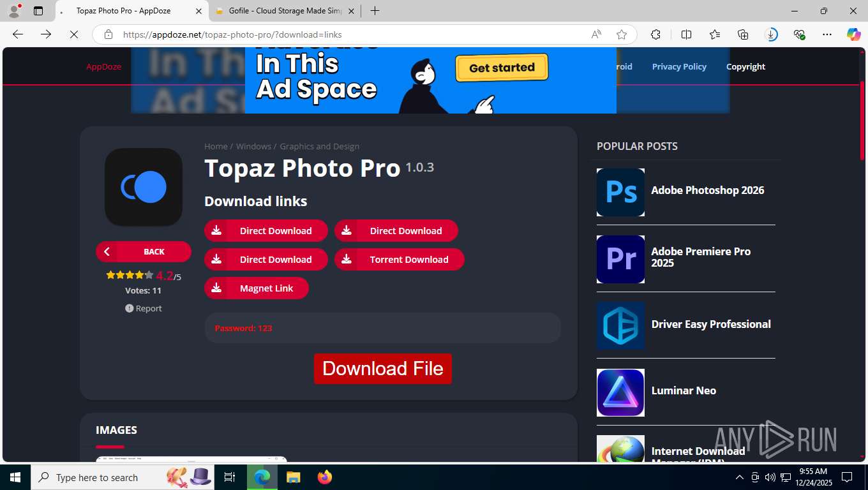The width and height of the screenshot is (868, 490).
Task: Click the red BACK button
Action: (x=144, y=251)
